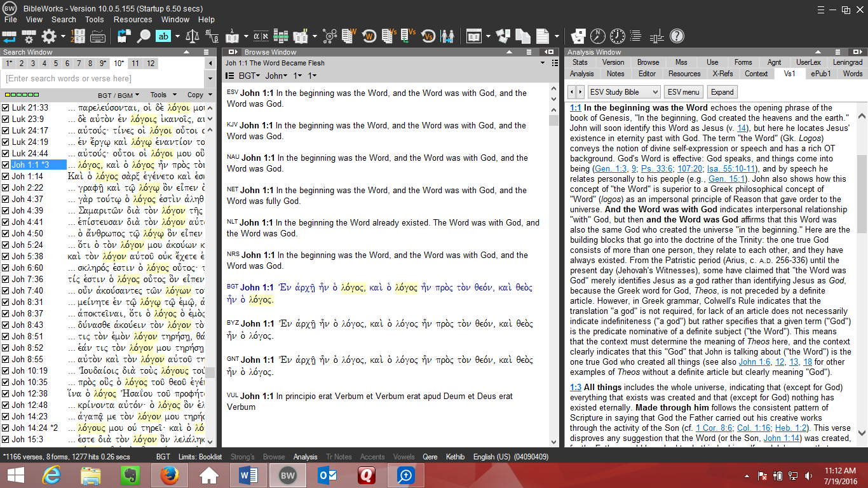This screenshot has height=488, width=868.
Task: Open Microsoft Word from the taskbar
Action: [247, 475]
